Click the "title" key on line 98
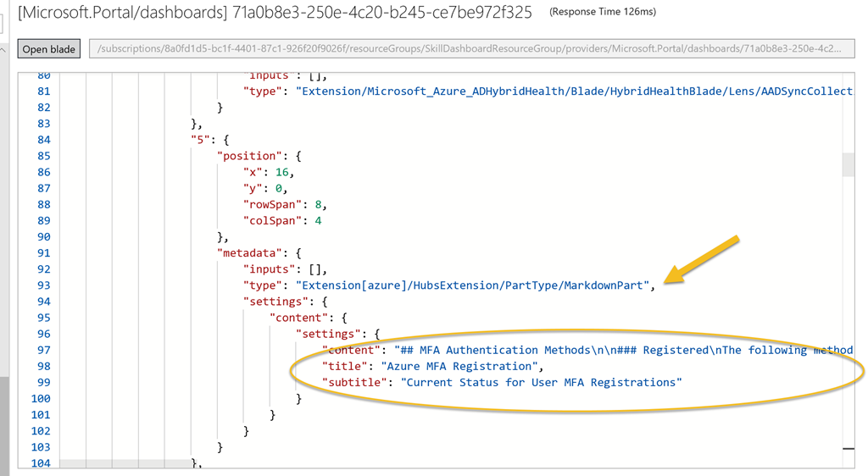This screenshot has height=476, width=868. point(345,366)
